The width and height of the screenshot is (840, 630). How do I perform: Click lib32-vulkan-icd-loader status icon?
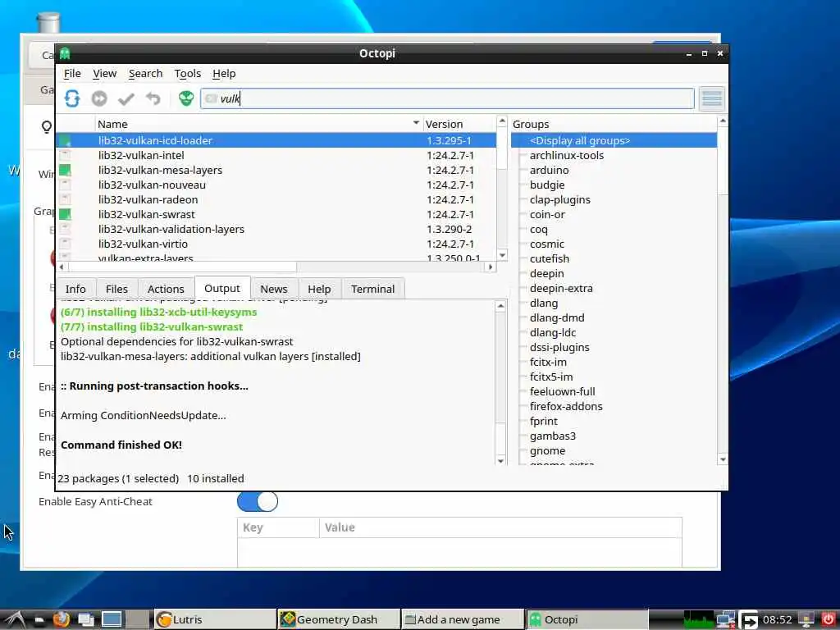(x=65, y=140)
